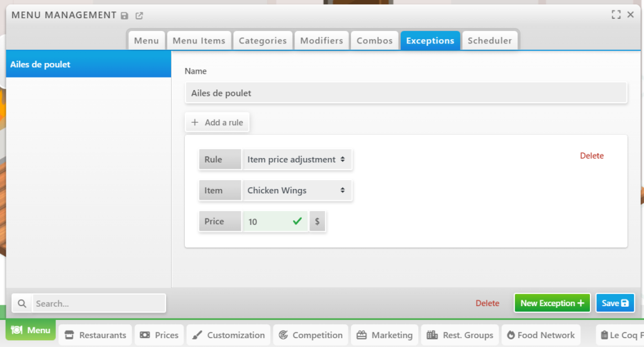644x347 pixels.
Task: Select Ailes de poulet in the exceptions list
Action: pyautogui.click(x=88, y=64)
